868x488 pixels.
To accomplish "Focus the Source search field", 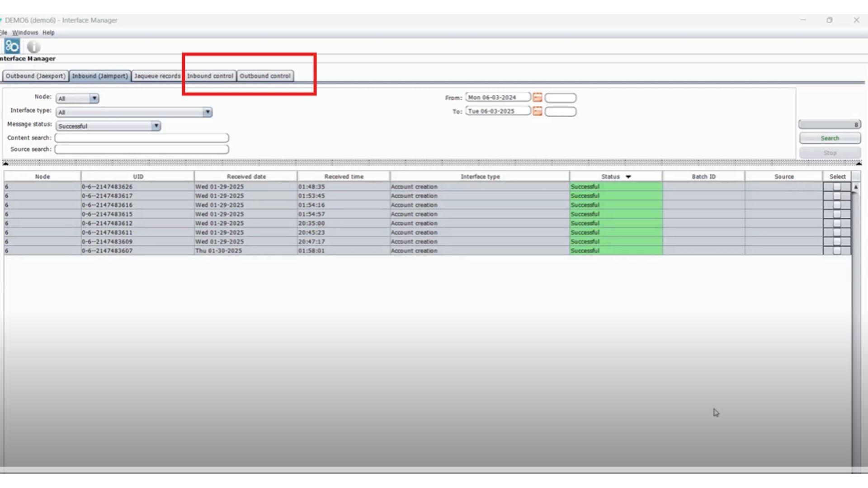I will click(142, 149).
